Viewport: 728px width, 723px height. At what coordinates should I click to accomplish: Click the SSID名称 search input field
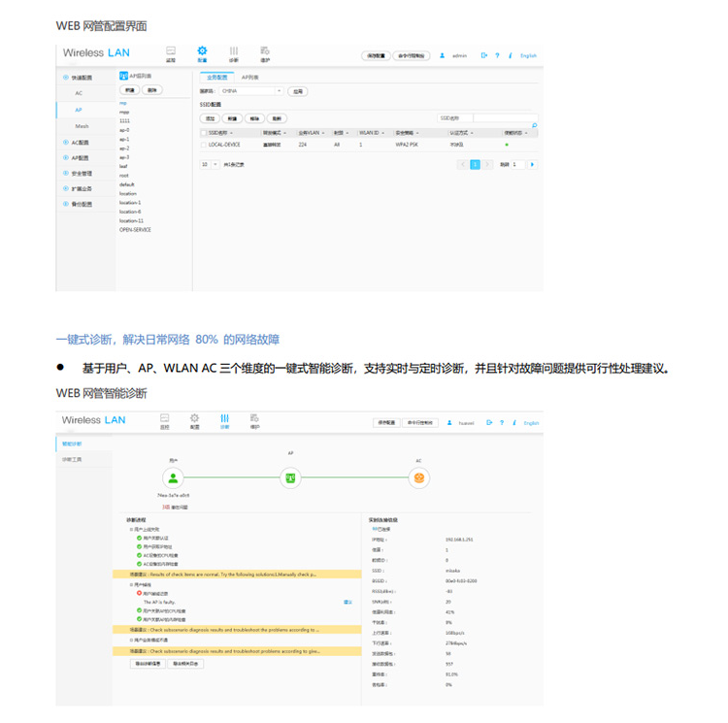pos(503,116)
